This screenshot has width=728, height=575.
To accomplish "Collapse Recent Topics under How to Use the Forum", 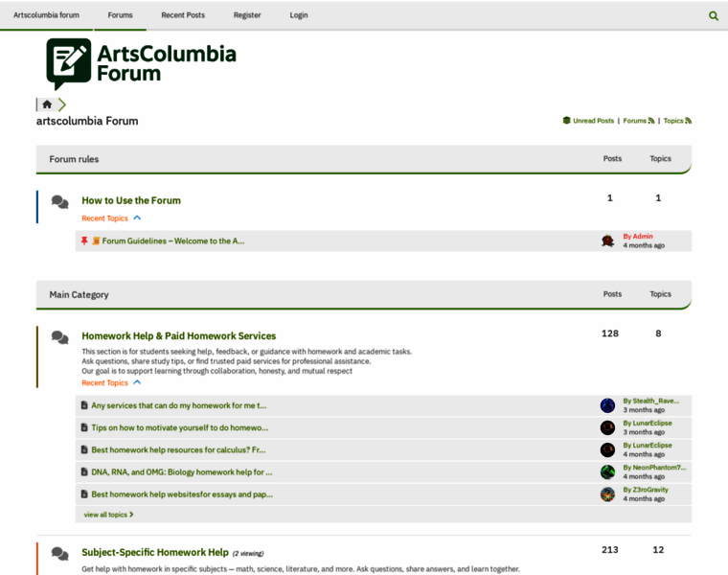I will 137,218.
